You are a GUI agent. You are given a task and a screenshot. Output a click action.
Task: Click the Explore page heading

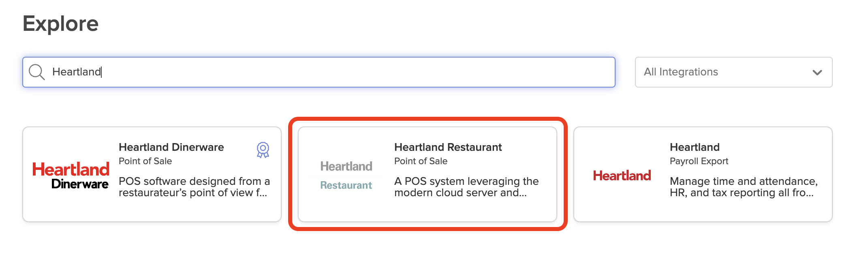[x=61, y=24]
